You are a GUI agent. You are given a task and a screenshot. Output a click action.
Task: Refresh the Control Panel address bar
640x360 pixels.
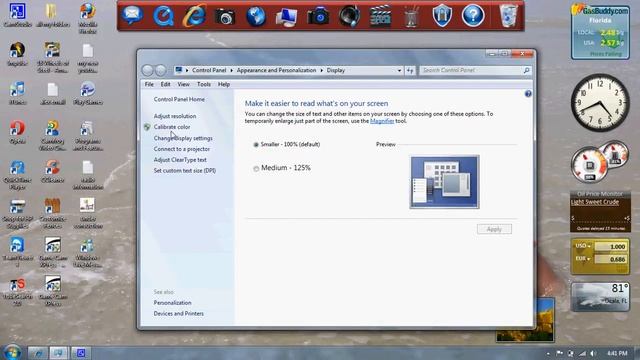[410, 70]
